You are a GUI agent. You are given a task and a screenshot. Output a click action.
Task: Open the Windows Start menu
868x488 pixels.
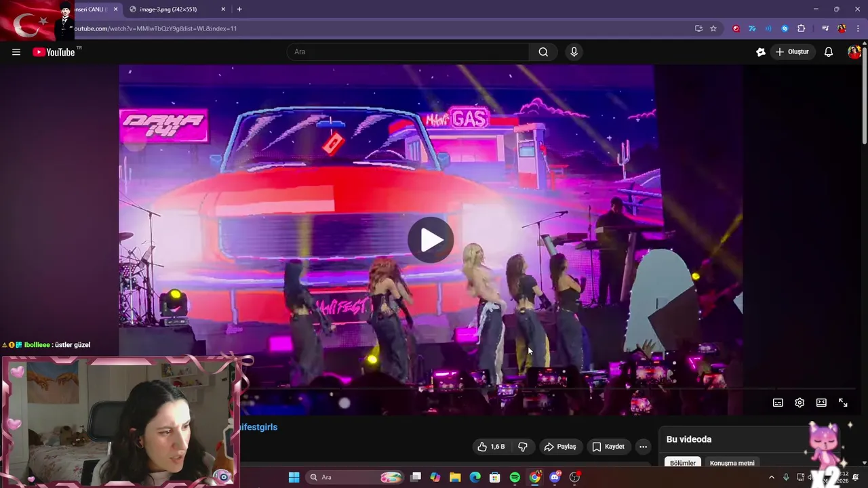coord(294,477)
